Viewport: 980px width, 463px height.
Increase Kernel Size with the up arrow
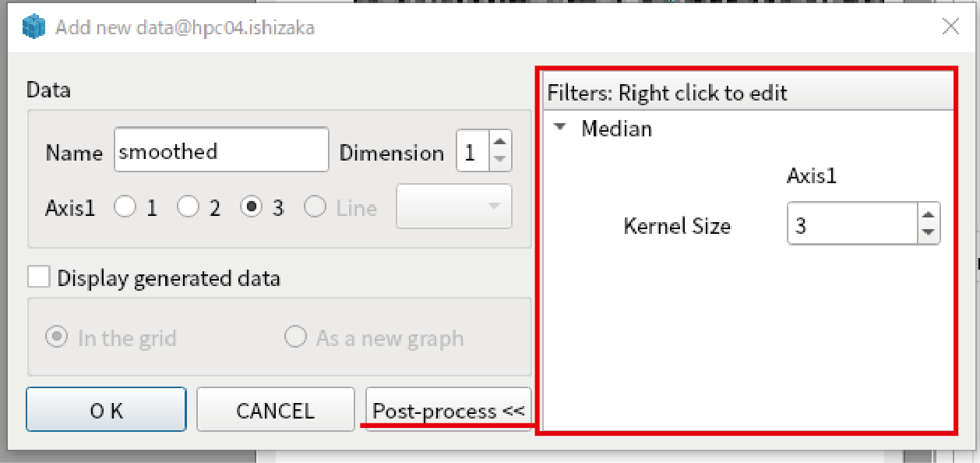pyautogui.click(x=929, y=215)
